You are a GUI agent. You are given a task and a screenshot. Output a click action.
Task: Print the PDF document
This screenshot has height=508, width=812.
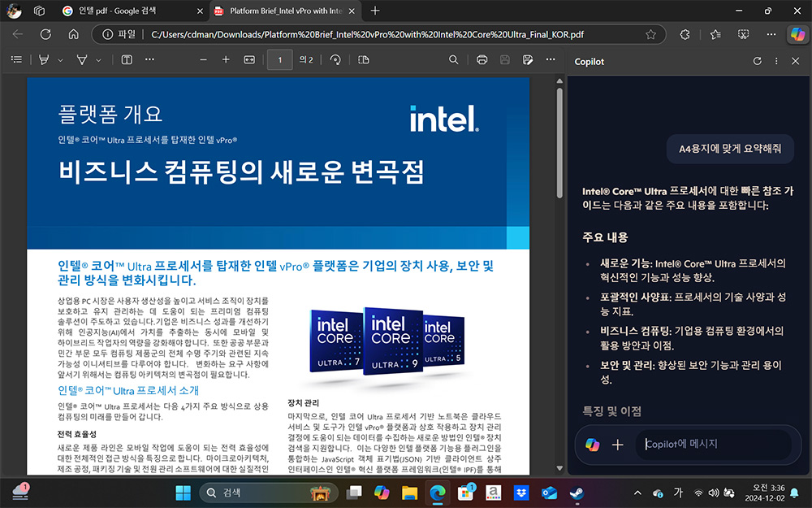(482, 59)
